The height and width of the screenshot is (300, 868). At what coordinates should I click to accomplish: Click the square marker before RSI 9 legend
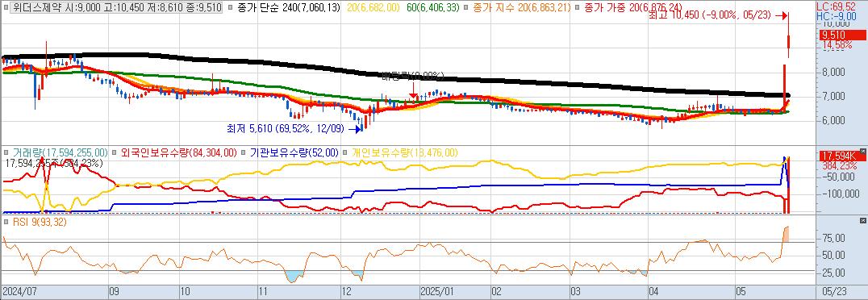pos(6,223)
